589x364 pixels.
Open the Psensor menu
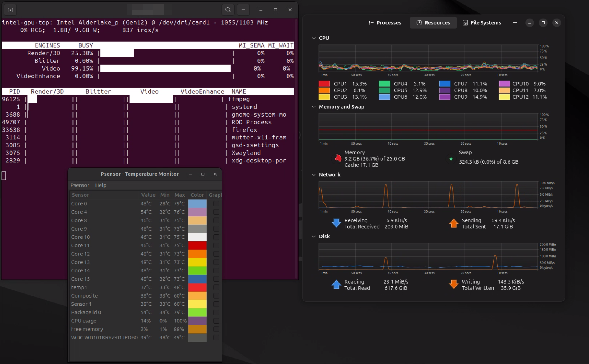(x=80, y=185)
